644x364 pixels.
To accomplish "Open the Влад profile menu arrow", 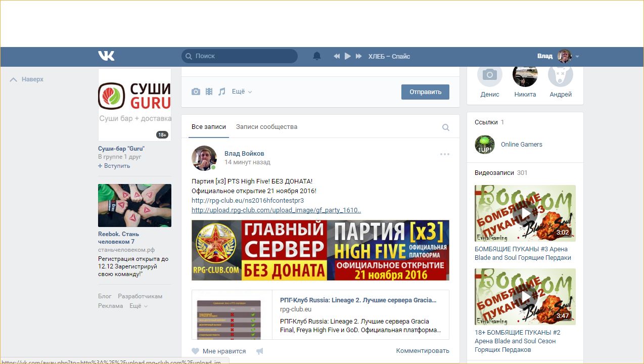I will [x=577, y=57].
